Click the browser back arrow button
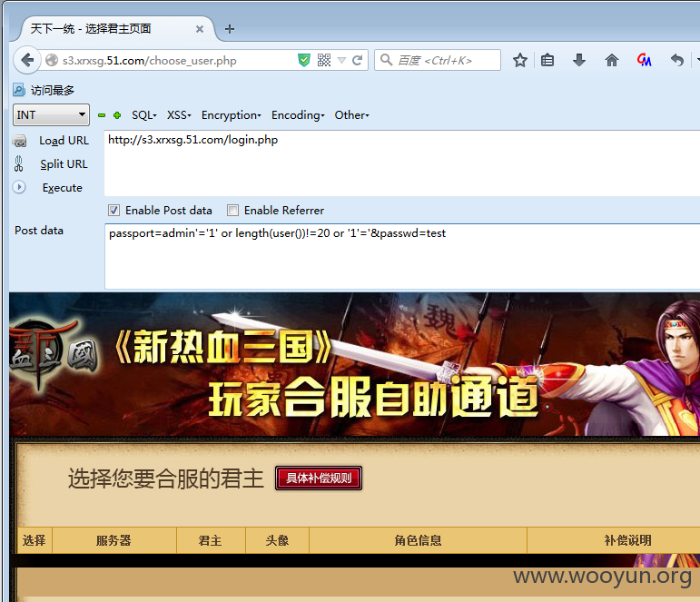The height and width of the screenshot is (602, 700). pos(27,60)
